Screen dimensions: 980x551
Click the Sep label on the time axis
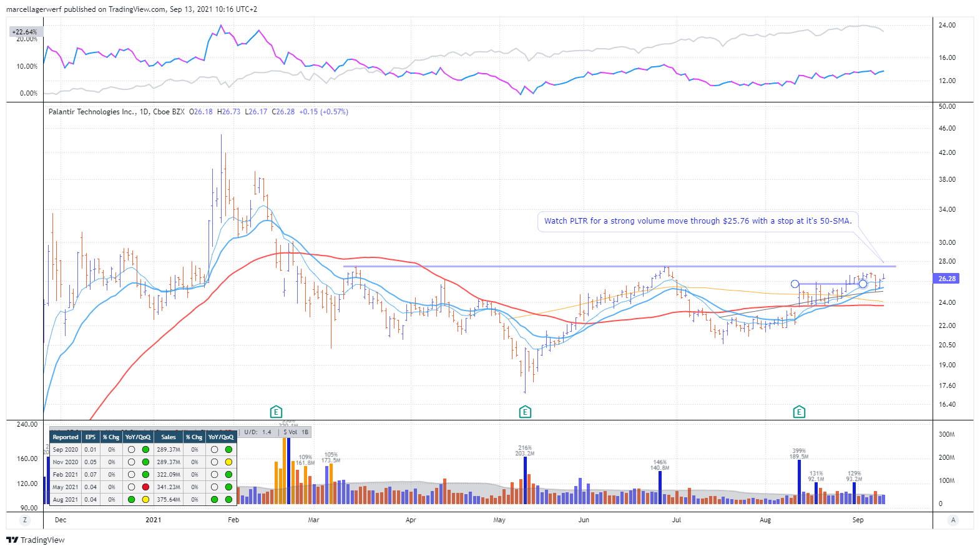pyautogui.click(x=858, y=520)
